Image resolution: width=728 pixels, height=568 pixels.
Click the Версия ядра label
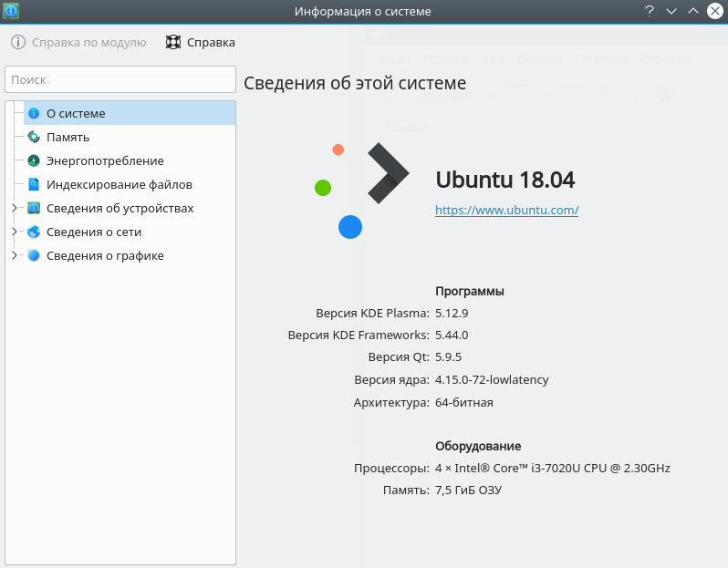(x=391, y=379)
